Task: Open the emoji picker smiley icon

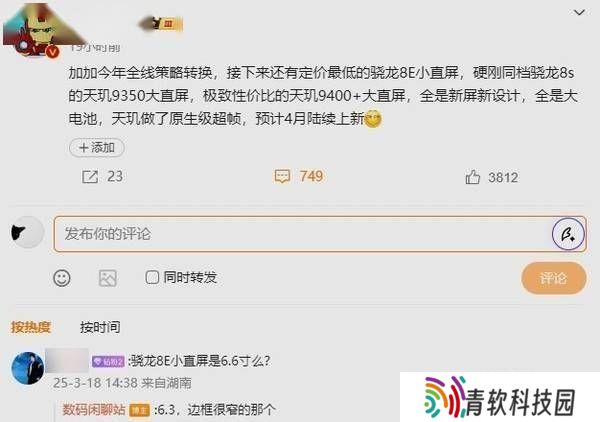Action: tap(62, 278)
